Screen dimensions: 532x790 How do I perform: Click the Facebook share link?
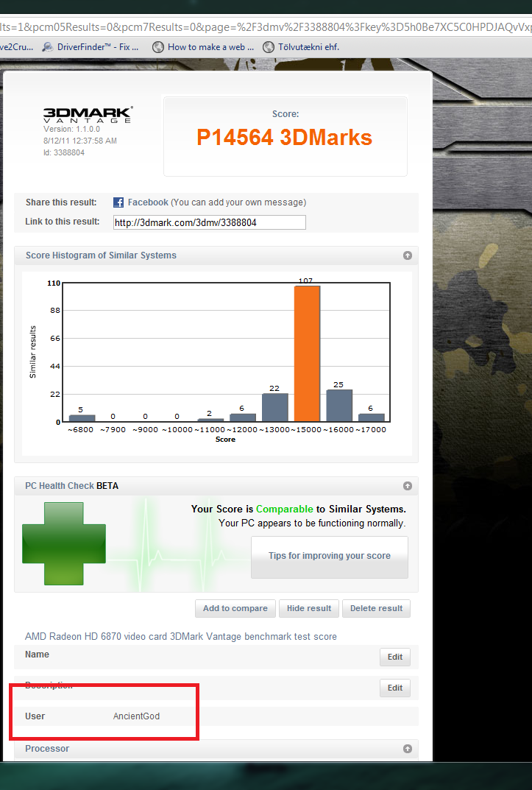pyautogui.click(x=148, y=202)
